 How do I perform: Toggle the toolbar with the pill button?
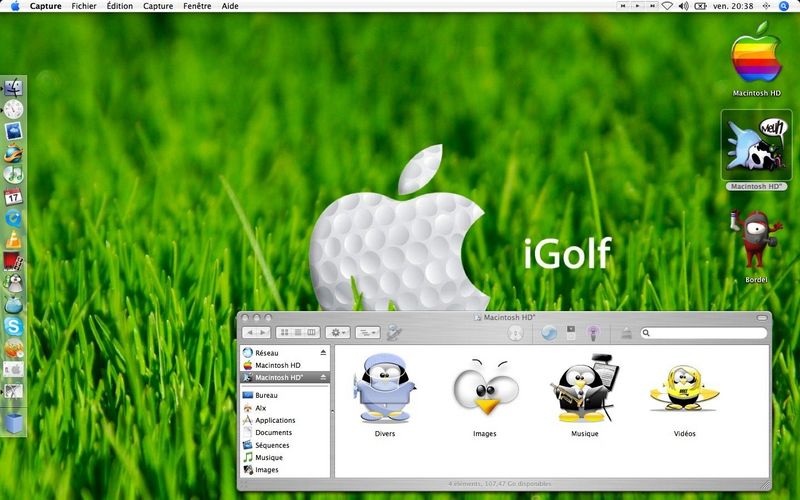[762, 317]
